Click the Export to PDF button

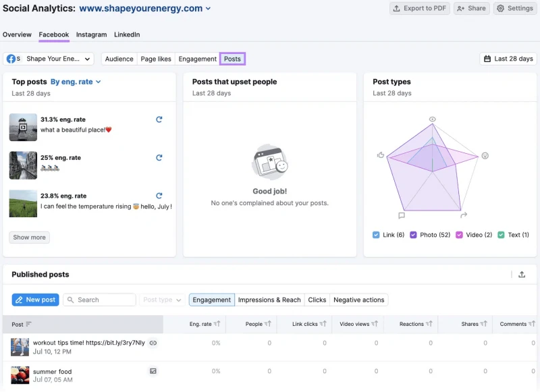419,8
